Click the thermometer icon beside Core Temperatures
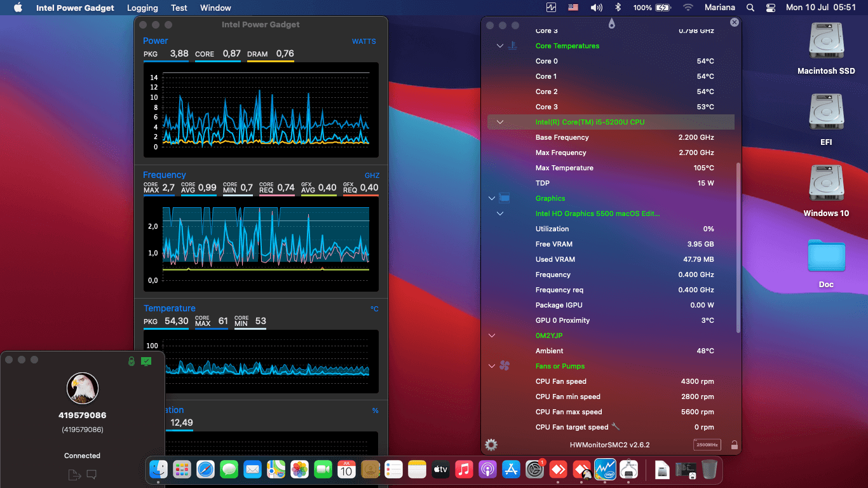Image resolution: width=868 pixels, height=488 pixels. pyautogui.click(x=513, y=46)
